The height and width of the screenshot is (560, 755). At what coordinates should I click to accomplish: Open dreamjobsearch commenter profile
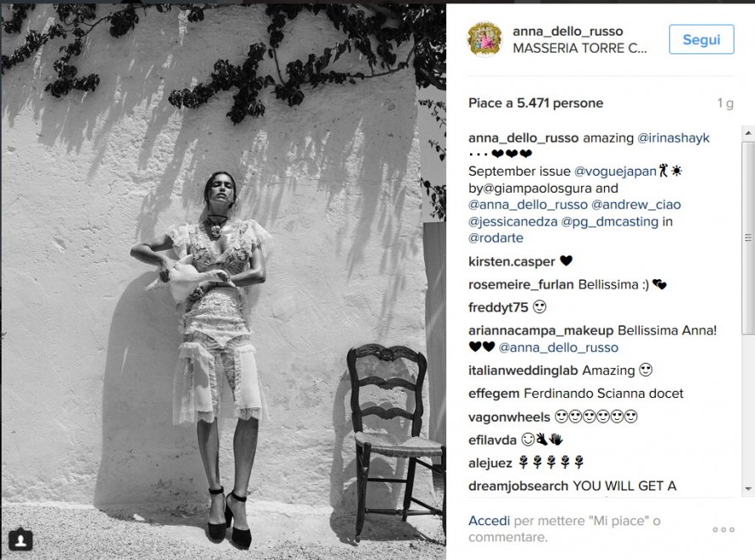point(518,486)
